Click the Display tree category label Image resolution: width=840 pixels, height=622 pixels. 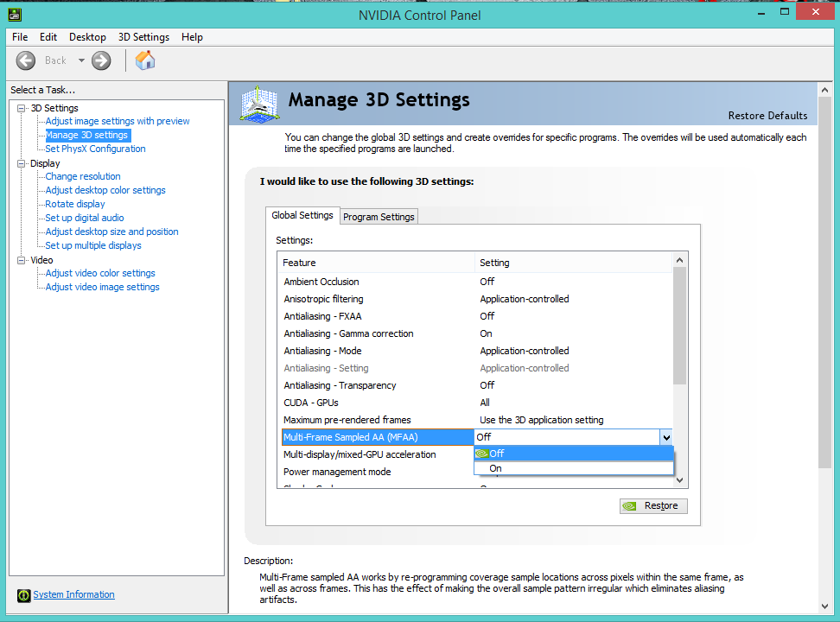click(x=45, y=163)
